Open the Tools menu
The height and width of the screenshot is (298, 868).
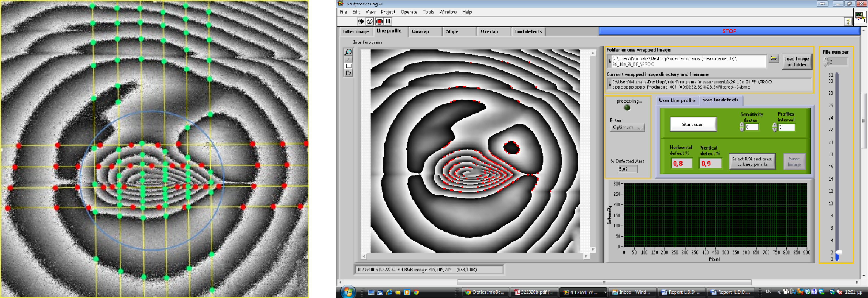(x=428, y=12)
